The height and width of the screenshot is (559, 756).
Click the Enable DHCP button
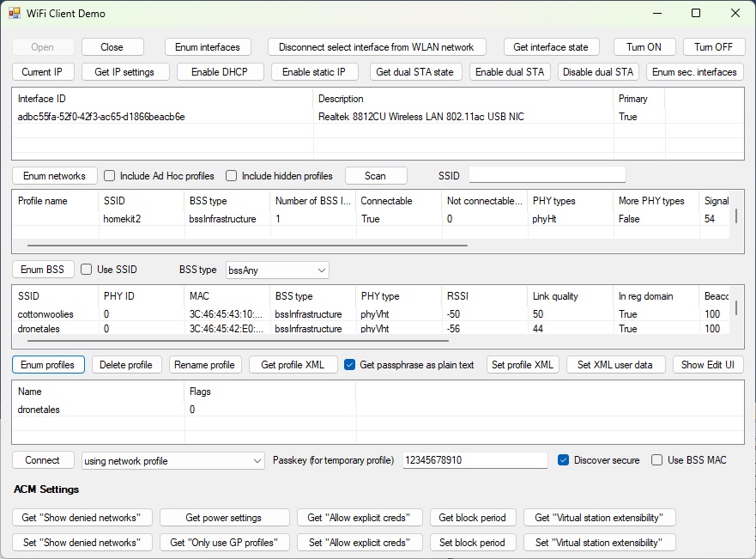(x=221, y=72)
